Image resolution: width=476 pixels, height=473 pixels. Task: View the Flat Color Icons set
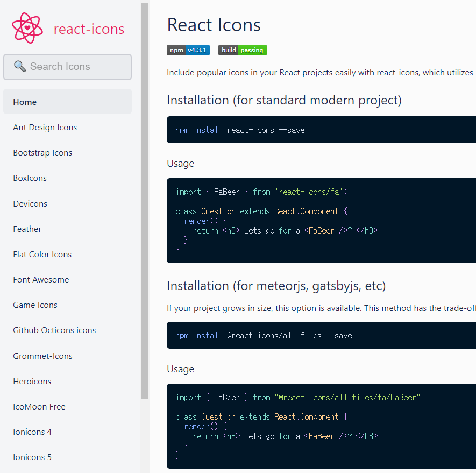tap(42, 254)
